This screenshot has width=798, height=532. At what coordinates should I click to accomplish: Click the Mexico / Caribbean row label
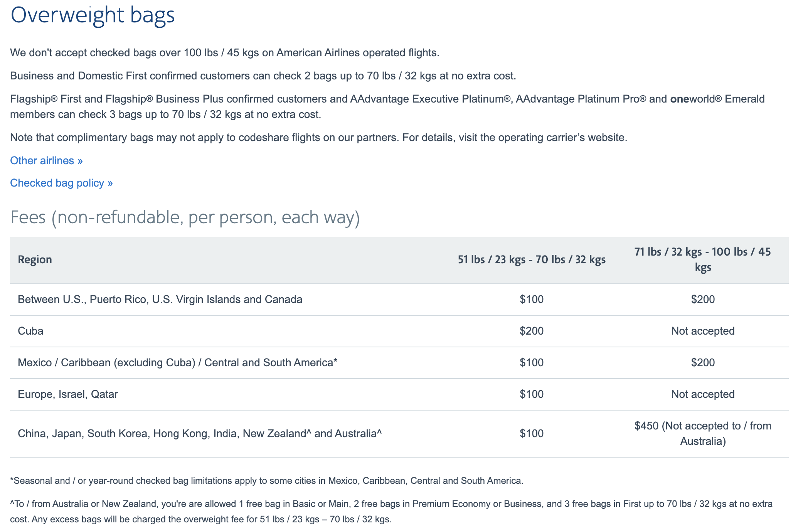(x=177, y=362)
